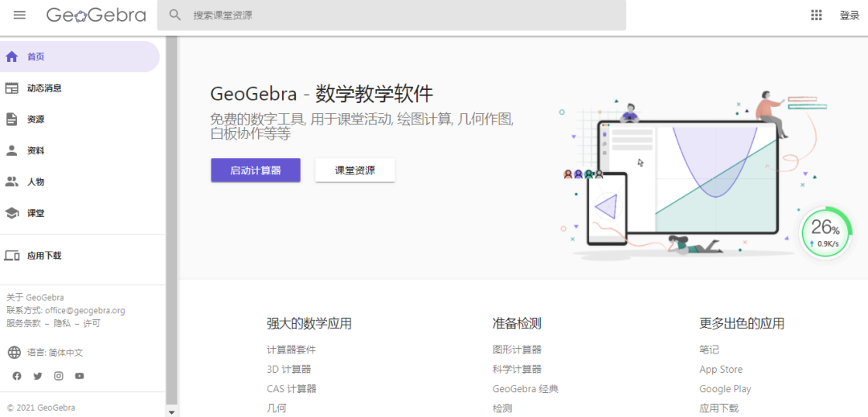This screenshot has width=868, height=417.
Task: Open the Twitter icon in sidebar
Action: [38, 376]
